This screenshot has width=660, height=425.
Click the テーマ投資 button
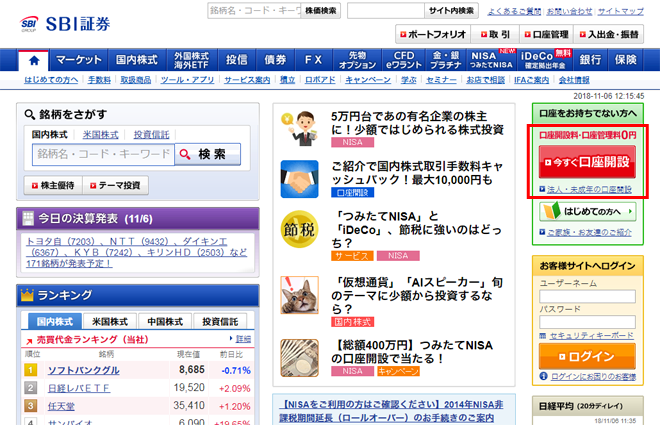(x=115, y=186)
